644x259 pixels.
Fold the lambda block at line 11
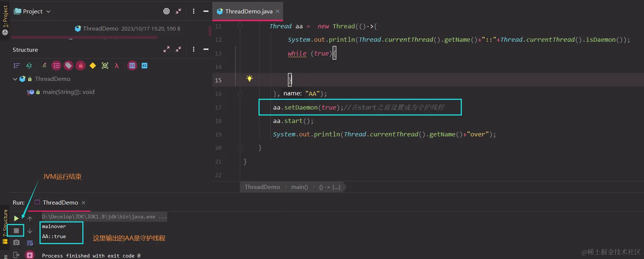pyautogui.click(x=240, y=26)
